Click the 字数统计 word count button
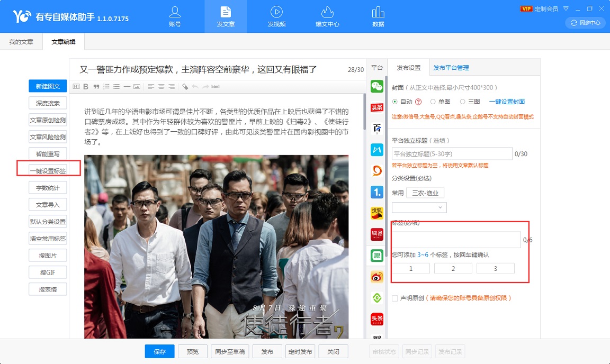The image size is (610, 364). point(48,187)
